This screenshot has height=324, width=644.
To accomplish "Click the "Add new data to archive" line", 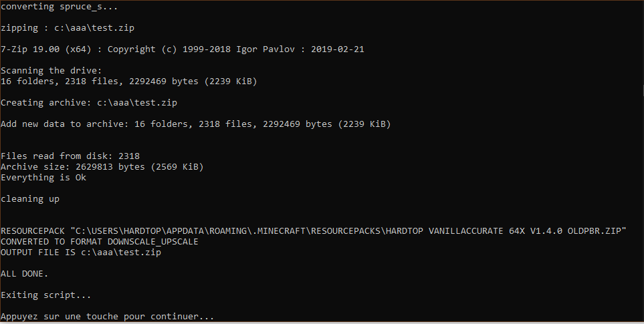I will click(x=196, y=124).
